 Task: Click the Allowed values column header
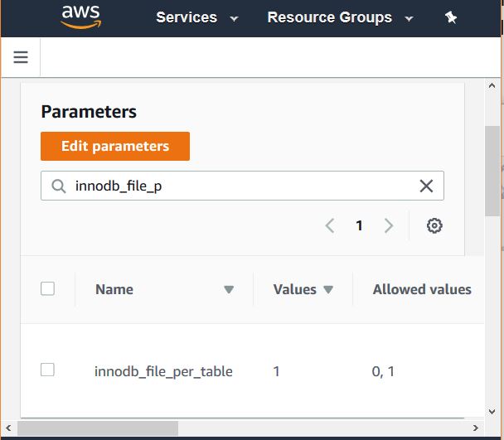click(x=422, y=289)
